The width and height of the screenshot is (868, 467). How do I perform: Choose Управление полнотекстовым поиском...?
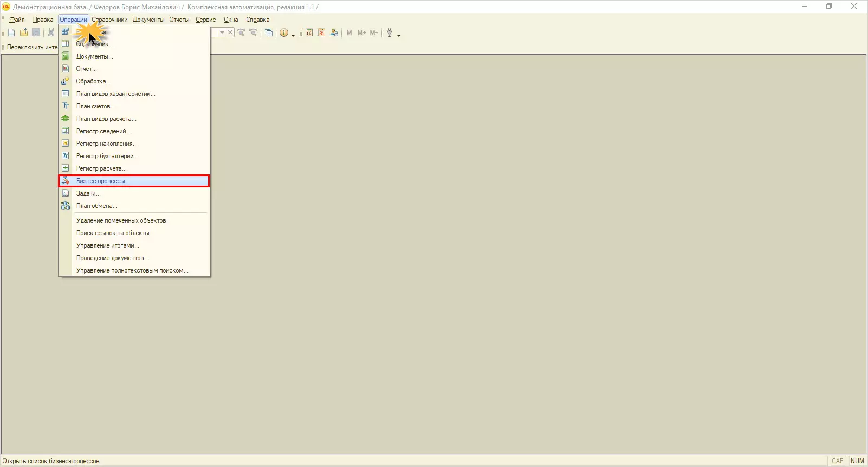point(134,270)
